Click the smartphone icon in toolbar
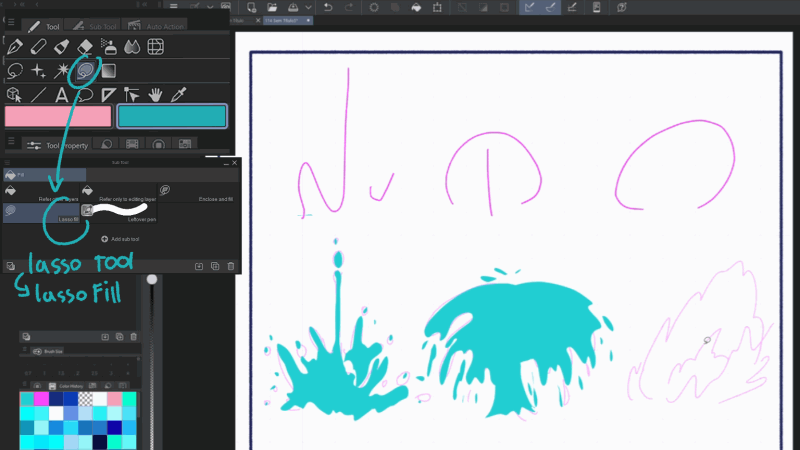 (596, 7)
